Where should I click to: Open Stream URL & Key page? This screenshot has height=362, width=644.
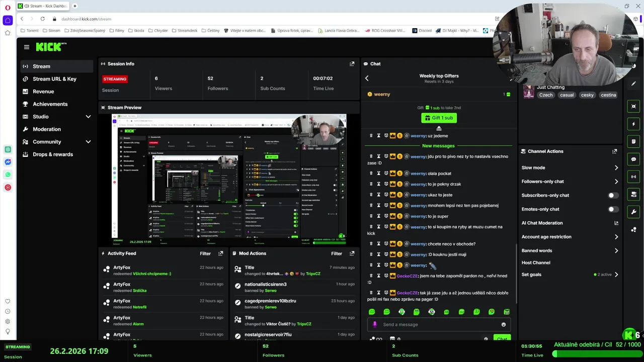pyautogui.click(x=57, y=79)
